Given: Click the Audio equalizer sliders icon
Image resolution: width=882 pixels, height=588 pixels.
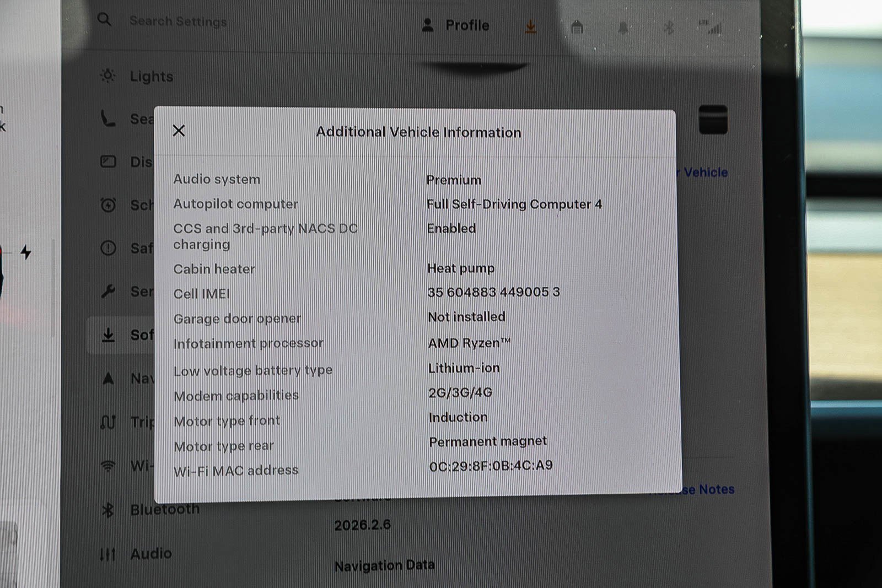Looking at the screenshot, I should pos(108,554).
